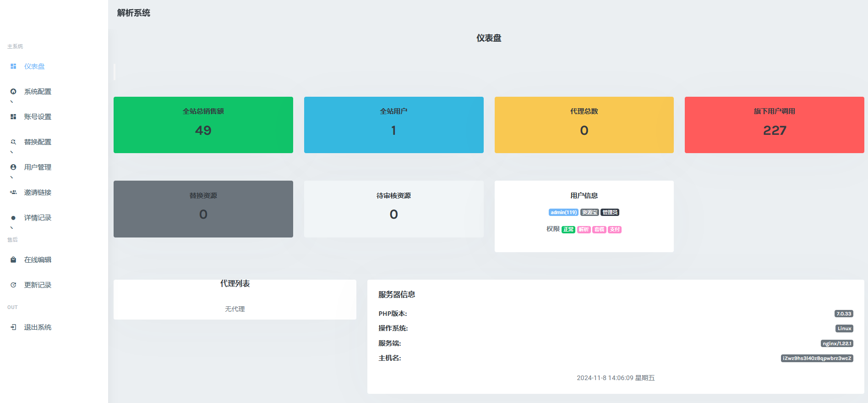Image resolution: width=868 pixels, height=403 pixels.
Task: Click the admin(119) user badge
Action: pyautogui.click(x=564, y=212)
